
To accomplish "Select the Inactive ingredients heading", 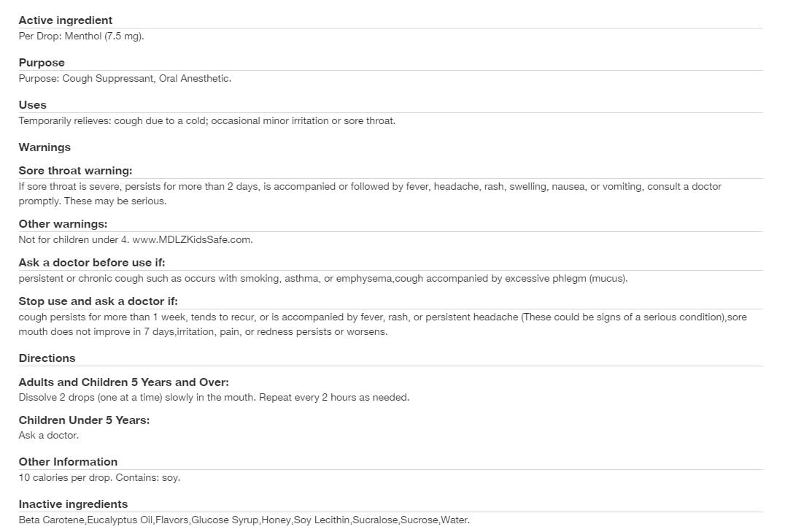I will point(73,504).
